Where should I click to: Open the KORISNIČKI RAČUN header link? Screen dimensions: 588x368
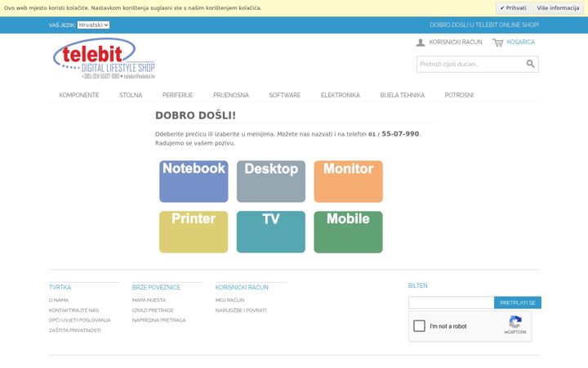pos(456,42)
